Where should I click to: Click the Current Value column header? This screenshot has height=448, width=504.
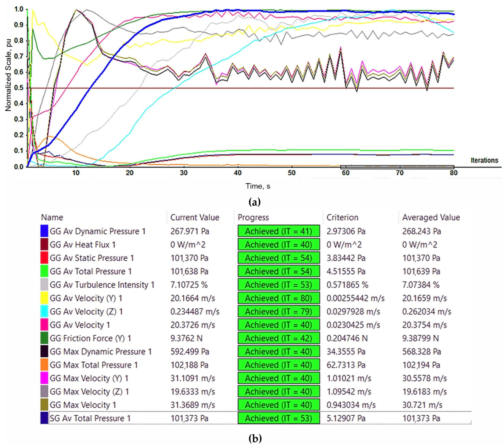click(195, 217)
